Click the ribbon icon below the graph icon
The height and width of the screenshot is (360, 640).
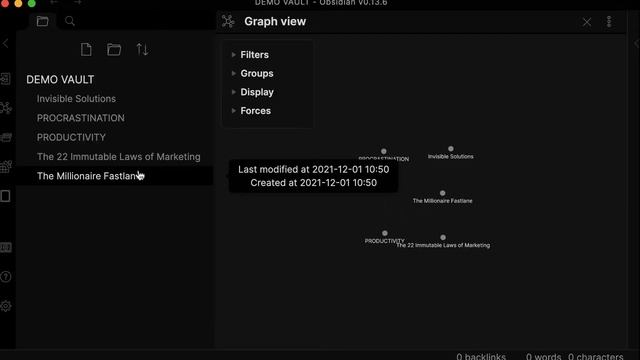[6, 138]
